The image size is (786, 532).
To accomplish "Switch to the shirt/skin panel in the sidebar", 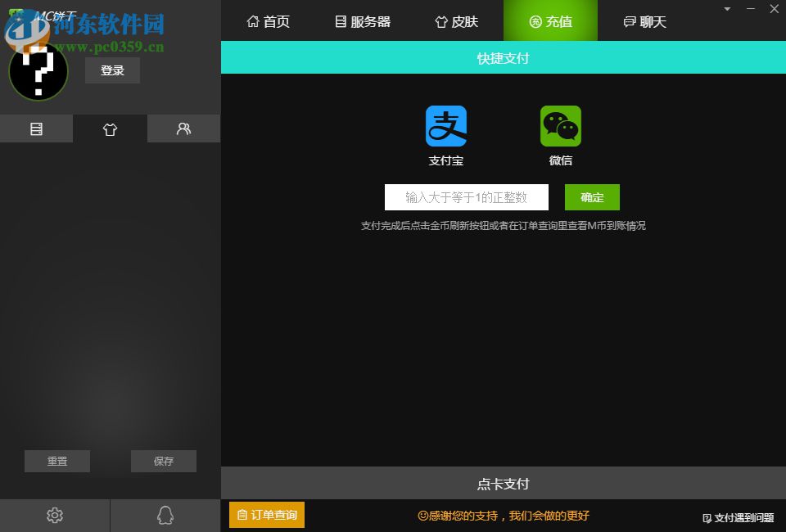I will point(110,128).
